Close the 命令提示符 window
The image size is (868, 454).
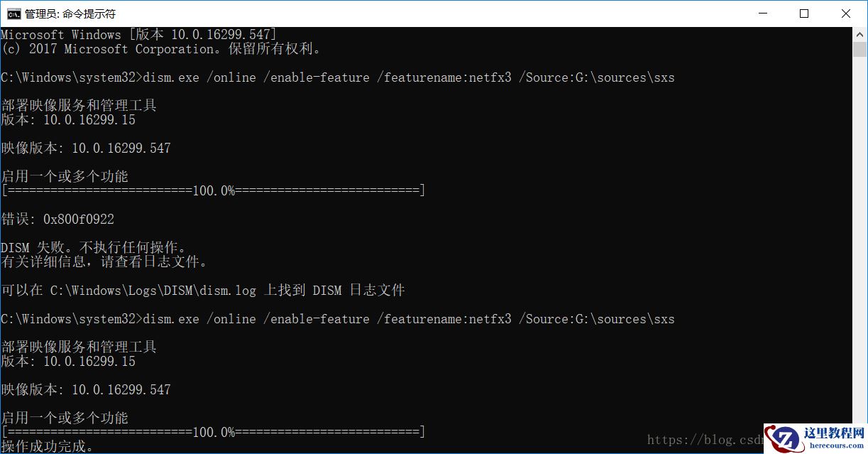[x=845, y=13]
